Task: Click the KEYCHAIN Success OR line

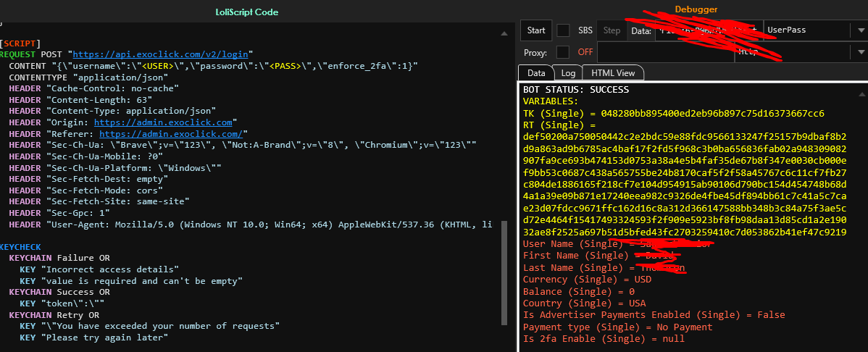Action: pyautogui.click(x=59, y=292)
